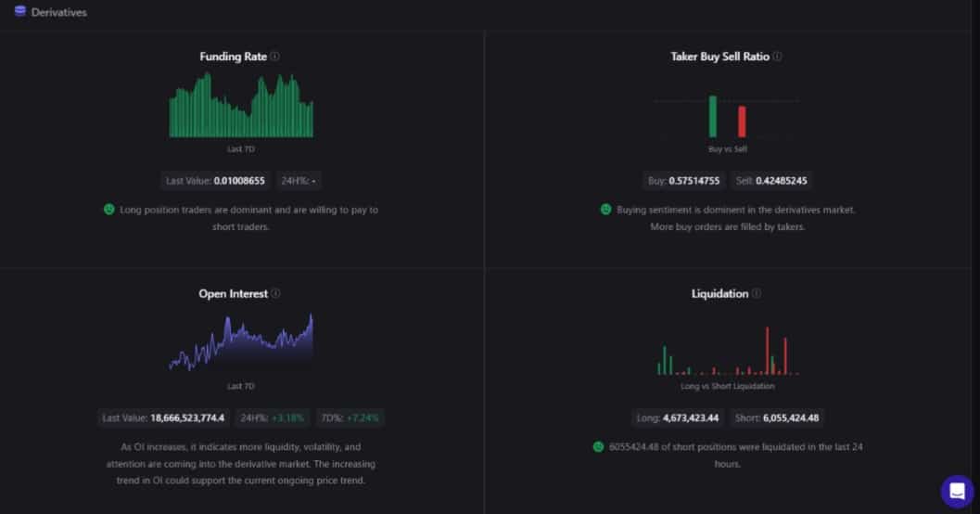980x514 pixels.
Task: Click the Liquidation info icon
Action: [757, 294]
